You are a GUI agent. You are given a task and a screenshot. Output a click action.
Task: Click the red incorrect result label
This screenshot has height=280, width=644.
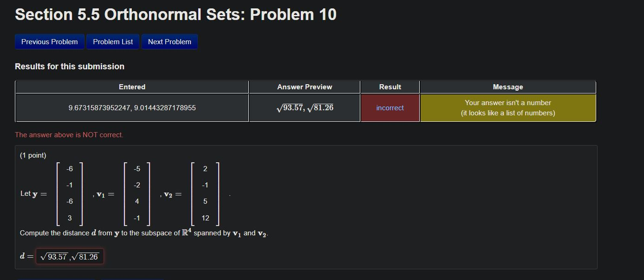(390, 107)
